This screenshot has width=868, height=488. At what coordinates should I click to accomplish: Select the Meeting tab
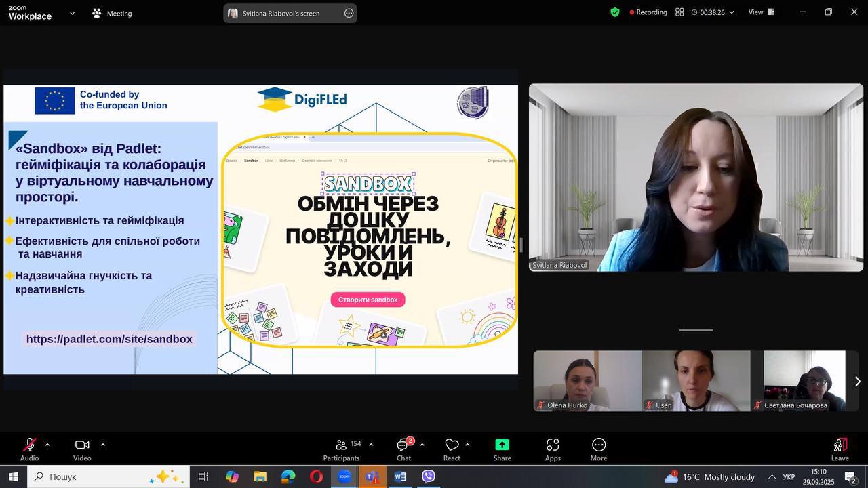(x=113, y=13)
